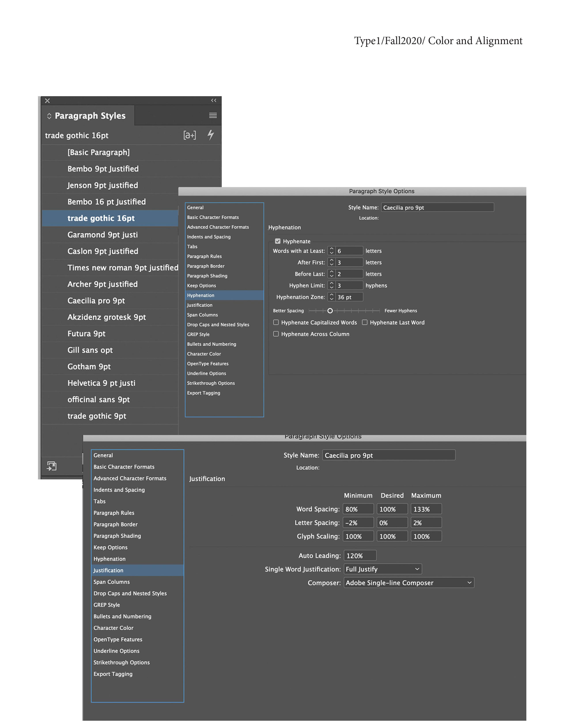Select the Caecilia pro 9pt paragraph style
Image resolution: width=563 pixels, height=728 pixels.
click(x=96, y=301)
